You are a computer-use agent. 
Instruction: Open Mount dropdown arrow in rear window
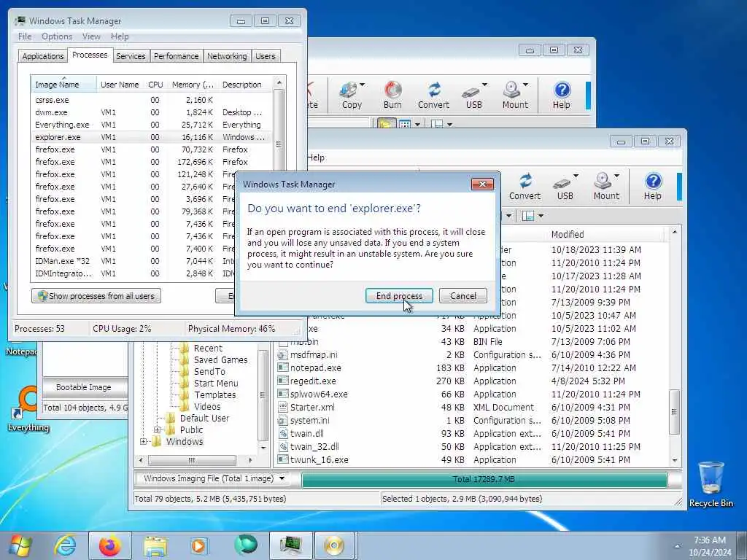tap(525, 85)
